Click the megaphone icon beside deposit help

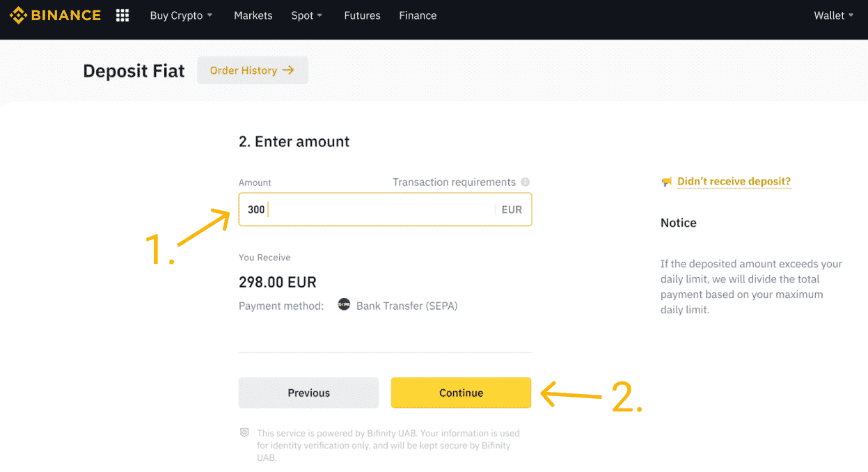(666, 182)
